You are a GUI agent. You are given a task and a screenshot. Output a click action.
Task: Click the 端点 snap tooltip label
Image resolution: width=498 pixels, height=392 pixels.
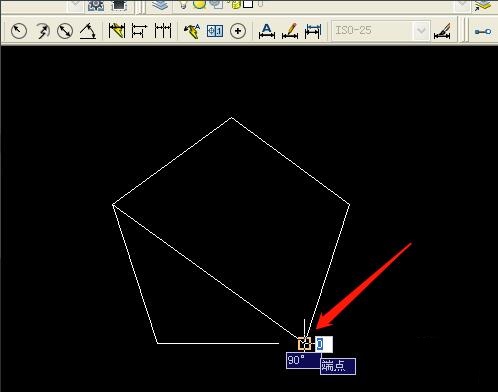[338, 366]
